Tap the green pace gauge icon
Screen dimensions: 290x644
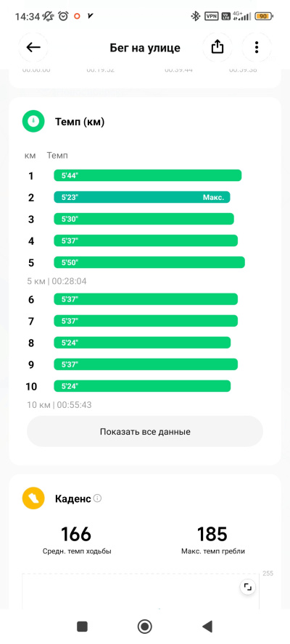[33, 122]
